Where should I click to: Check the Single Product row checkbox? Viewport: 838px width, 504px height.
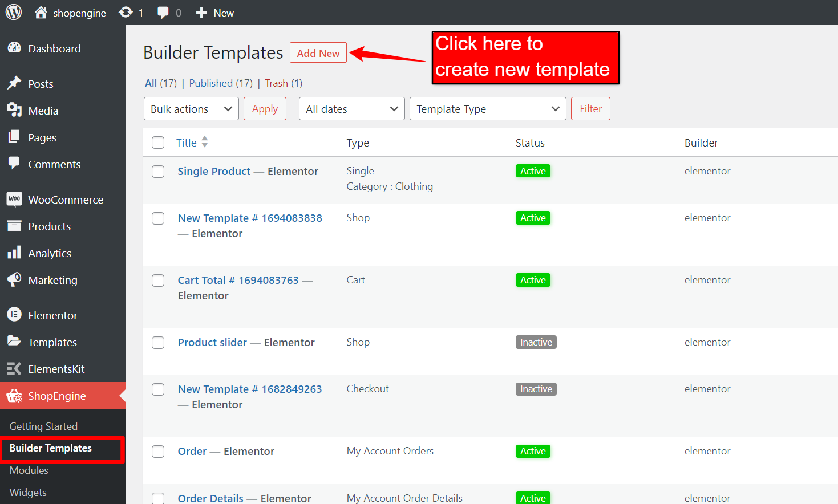[158, 172]
